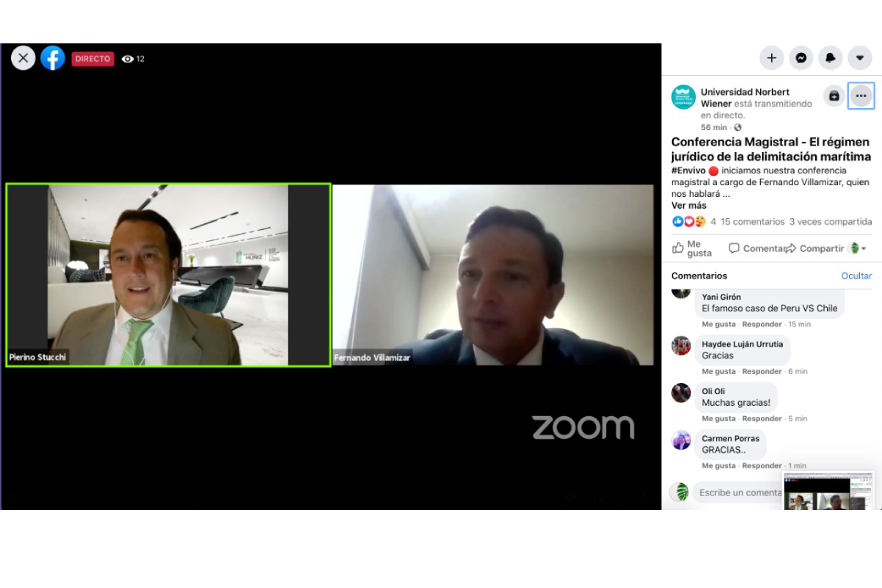Toggle Me gusta on the post
This screenshot has height=588, width=882.
click(x=692, y=248)
